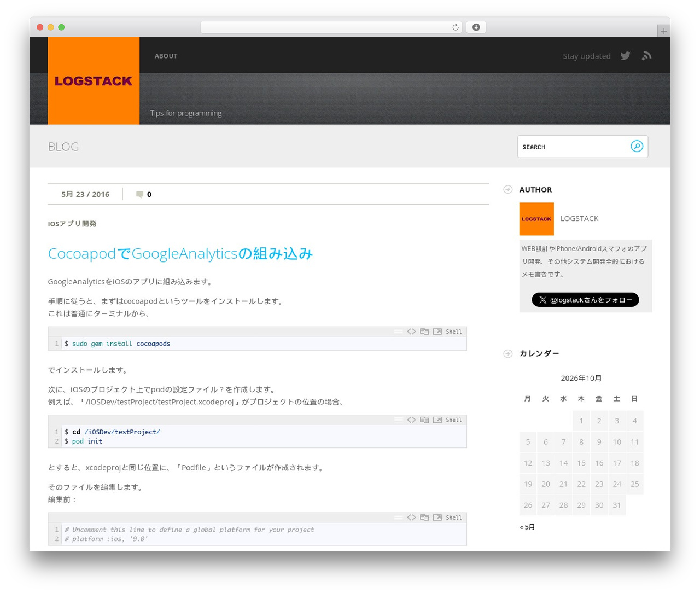Image resolution: width=700 pixels, height=593 pixels.
Task: Copy the pod init code block
Action: (x=424, y=420)
